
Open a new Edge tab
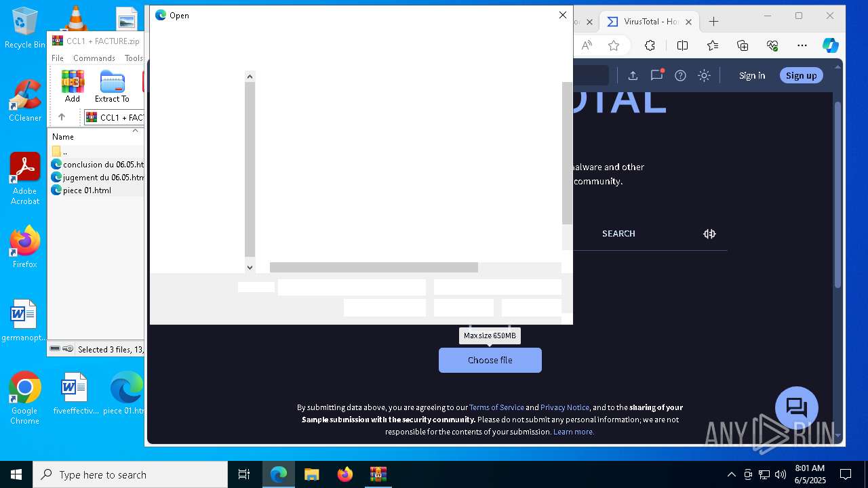click(713, 22)
